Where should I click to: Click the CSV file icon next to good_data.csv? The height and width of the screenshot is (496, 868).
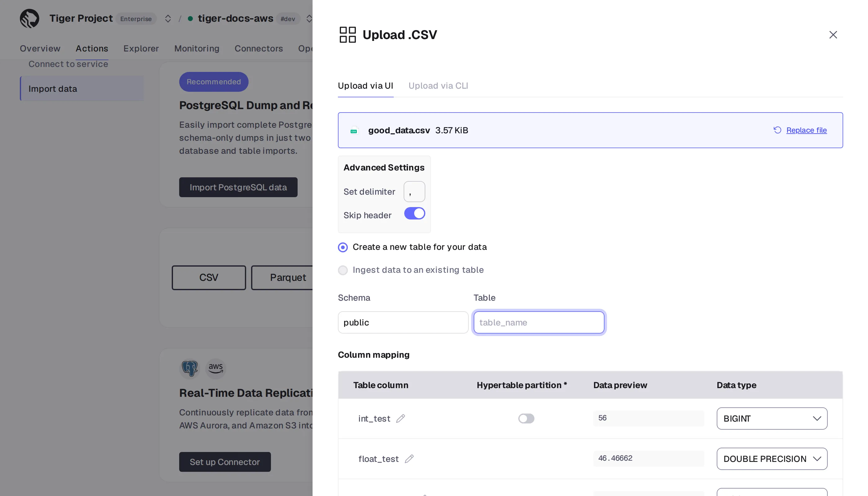(x=354, y=131)
